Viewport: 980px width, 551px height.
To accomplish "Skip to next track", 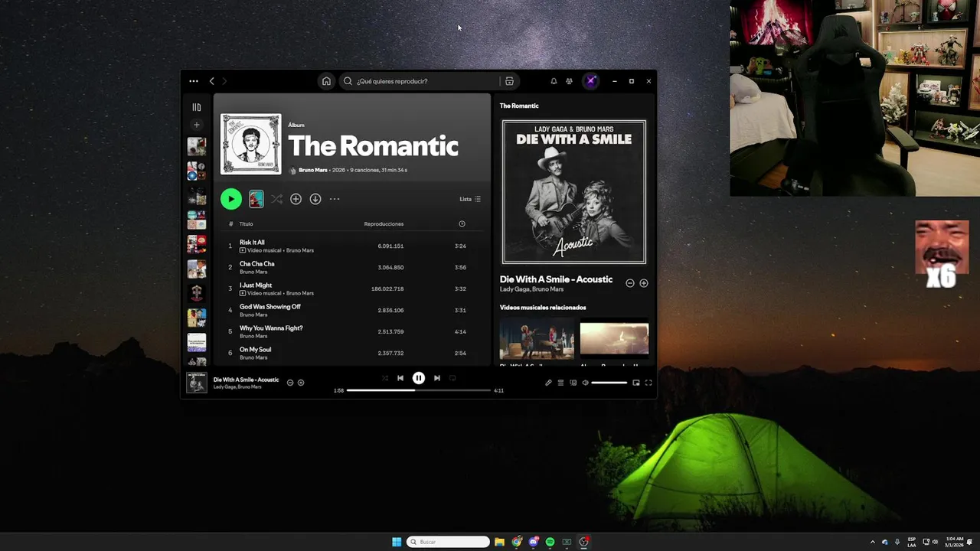I will point(437,378).
